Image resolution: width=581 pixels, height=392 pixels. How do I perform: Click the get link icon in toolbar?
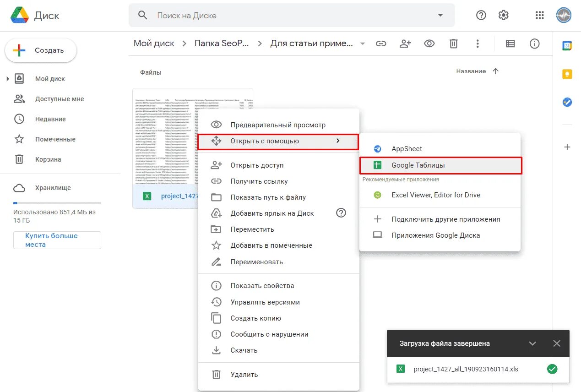coord(381,44)
